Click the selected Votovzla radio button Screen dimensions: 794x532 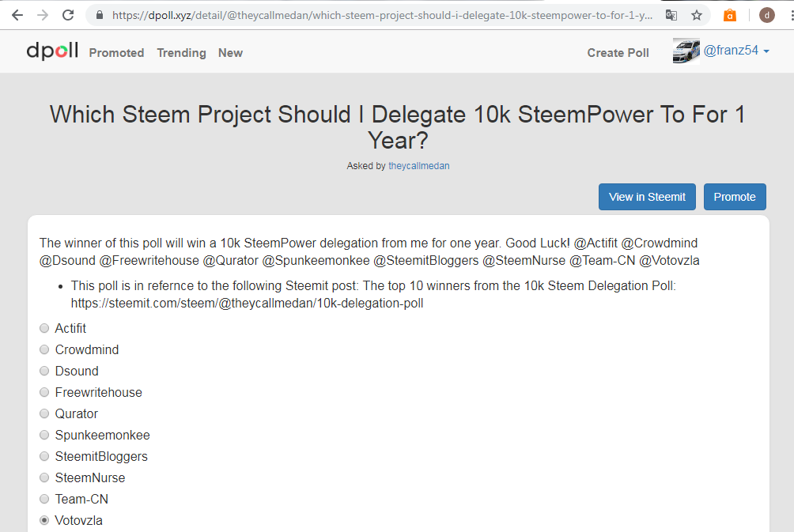pos(44,520)
